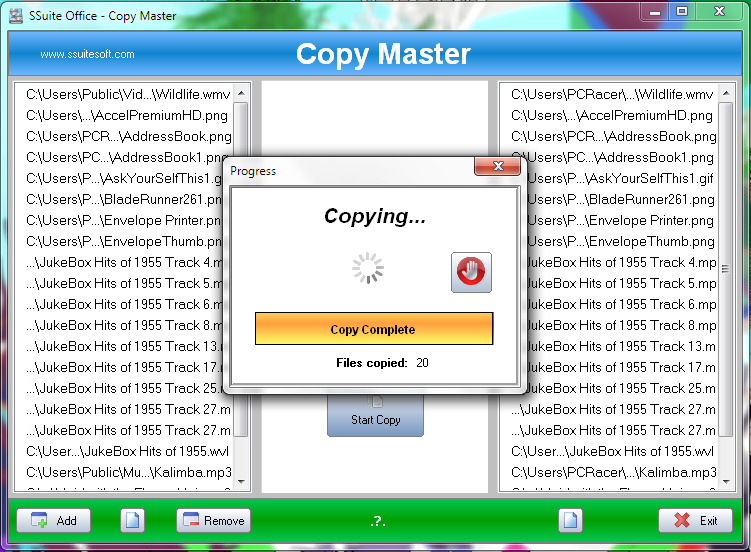Select source row JukeBox Hits Track 13
The height and width of the screenshot is (552, 751).
(x=125, y=347)
